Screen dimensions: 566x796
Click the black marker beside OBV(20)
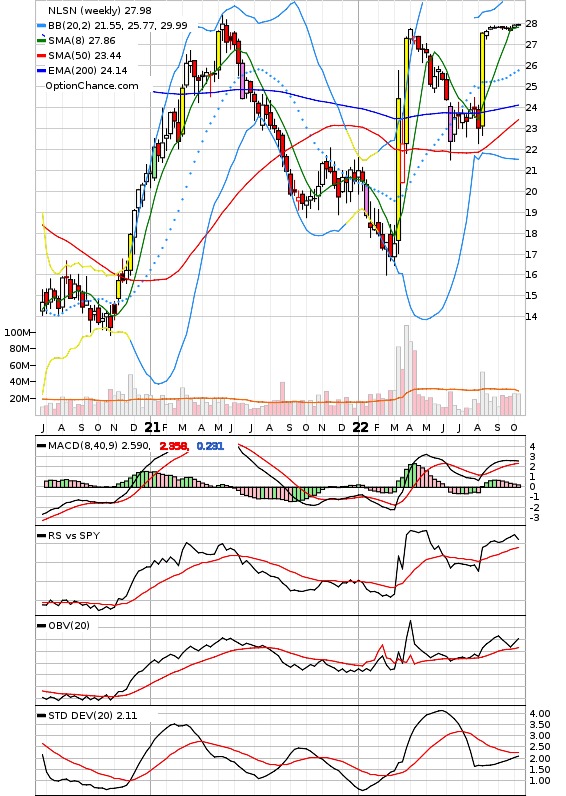point(42,625)
